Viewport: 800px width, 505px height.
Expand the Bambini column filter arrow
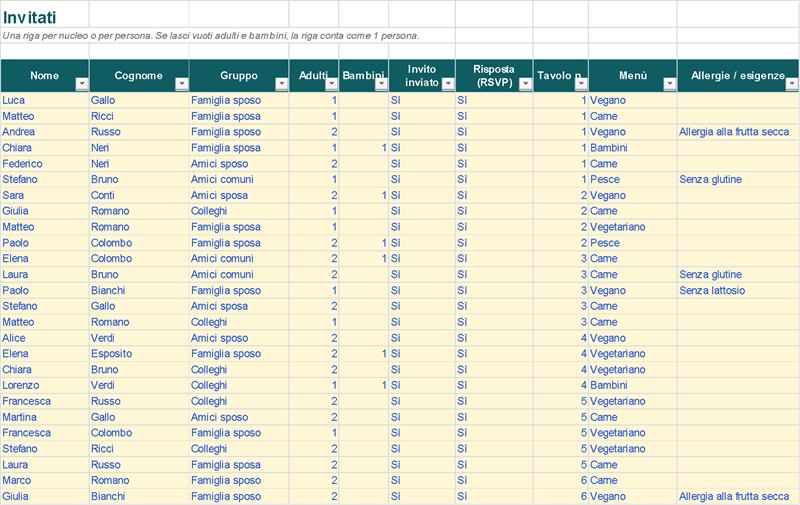tap(382, 84)
